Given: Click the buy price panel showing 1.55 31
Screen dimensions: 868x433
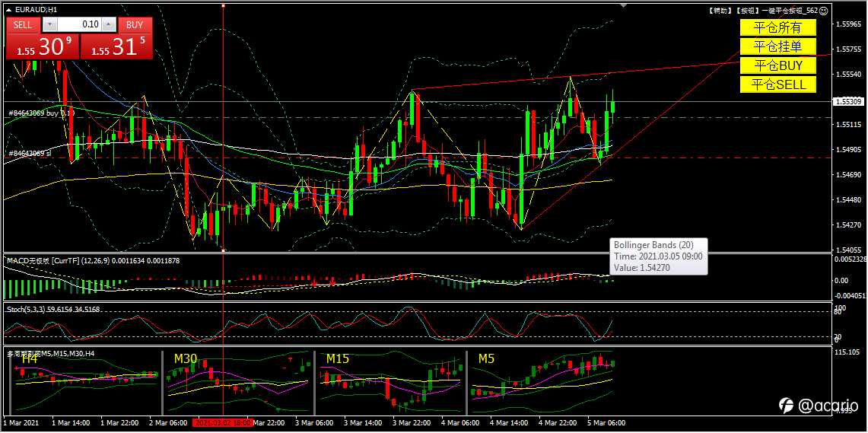Looking at the screenshot, I should (x=116, y=46).
